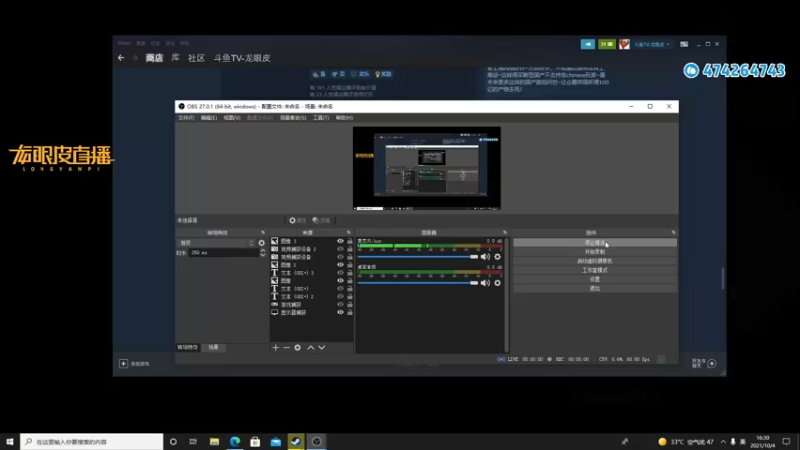Mute desktop audio speaker icon
The height and width of the screenshot is (450, 800).
(485, 283)
